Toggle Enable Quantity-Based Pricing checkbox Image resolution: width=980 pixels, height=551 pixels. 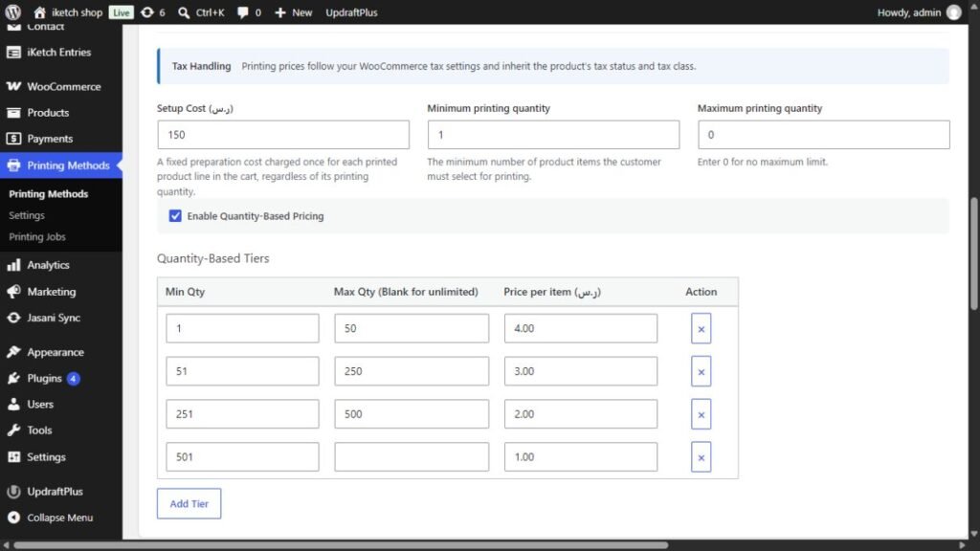(x=175, y=216)
